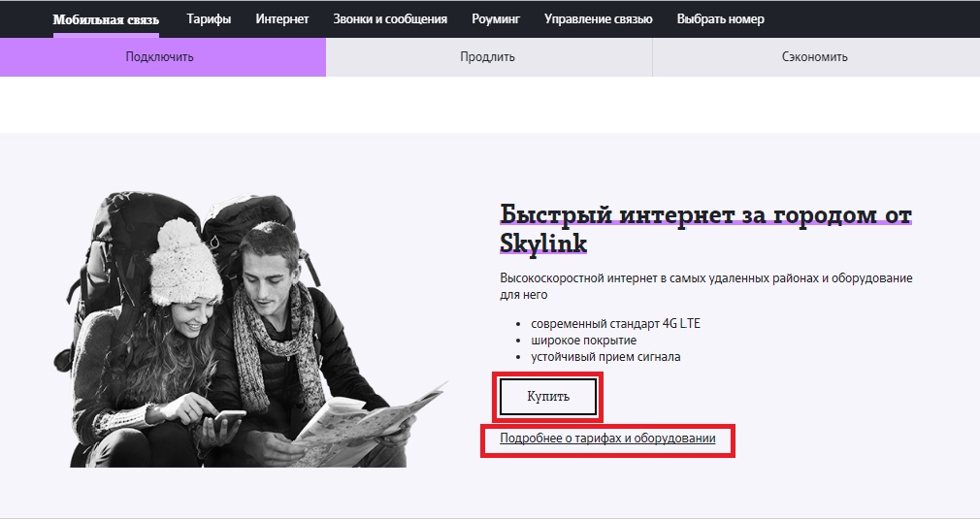Click the Купить button

548,396
